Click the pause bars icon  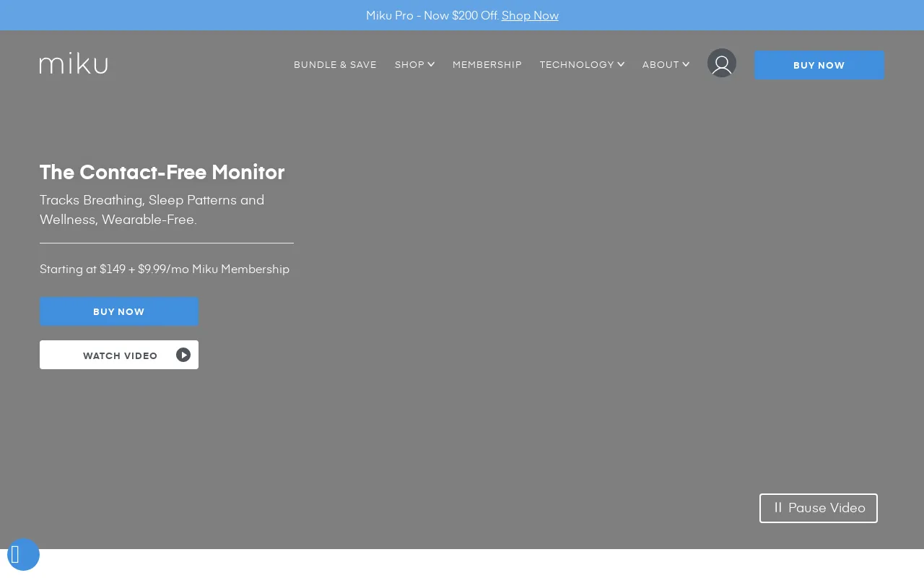click(x=777, y=507)
